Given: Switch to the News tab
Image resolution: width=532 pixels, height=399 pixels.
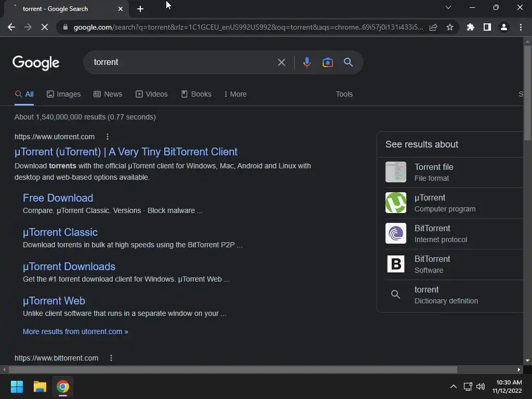Looking at the screenshot, I should point(108,94).
